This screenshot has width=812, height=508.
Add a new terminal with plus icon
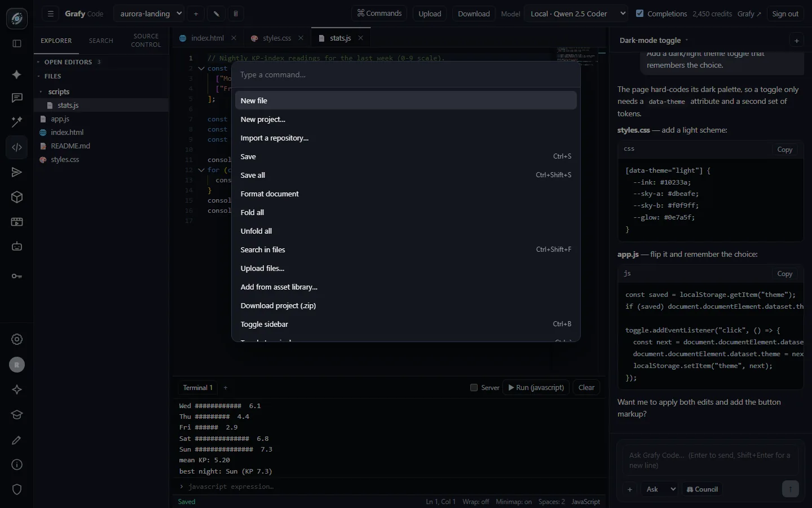226,388
